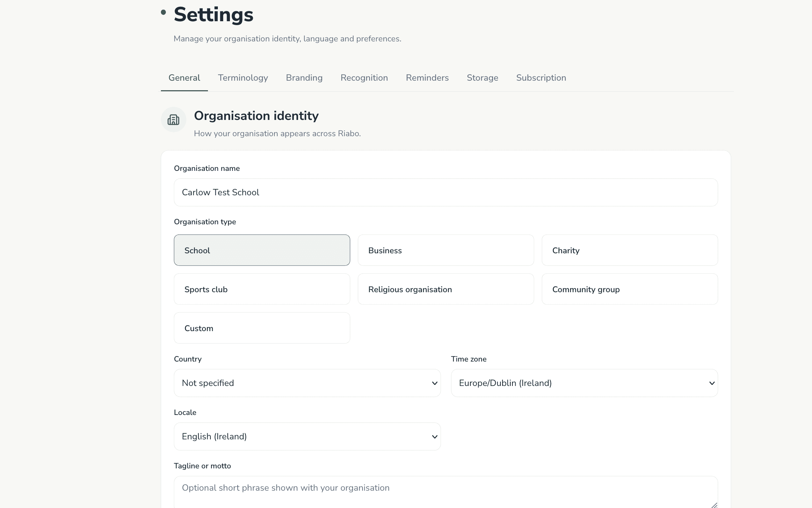Click the Time zone label
The image size is (812, 508).
click(469, 359)
